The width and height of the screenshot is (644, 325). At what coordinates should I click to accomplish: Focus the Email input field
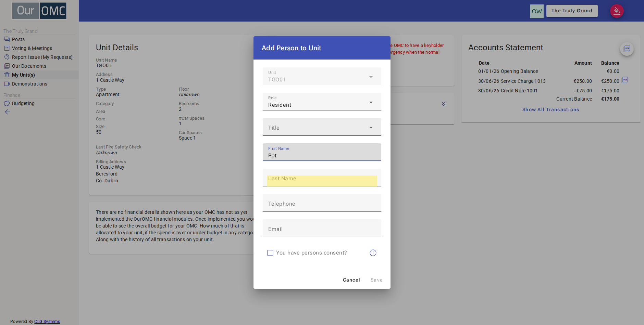[x=322, y=228]
